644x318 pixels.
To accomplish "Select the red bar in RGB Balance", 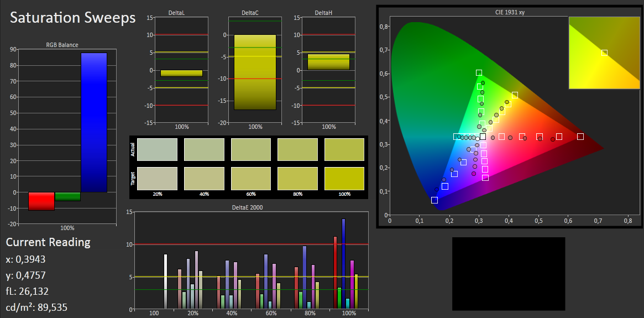I will [x=41, y=201].
